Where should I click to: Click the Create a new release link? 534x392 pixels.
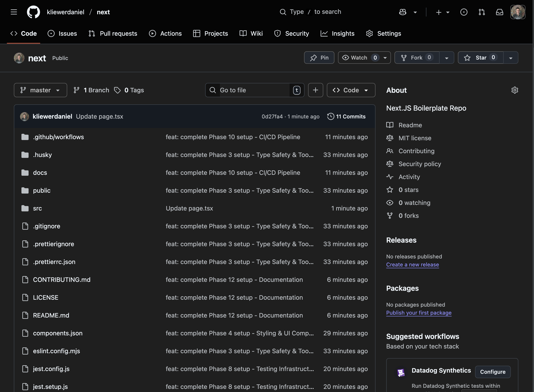[x=412, y=265]
